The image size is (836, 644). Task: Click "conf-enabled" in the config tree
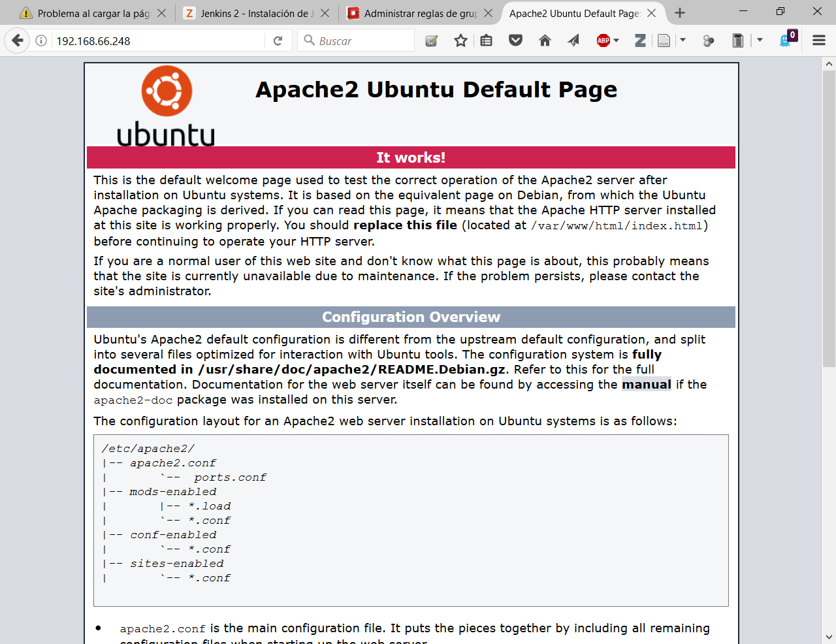[173, 535]
